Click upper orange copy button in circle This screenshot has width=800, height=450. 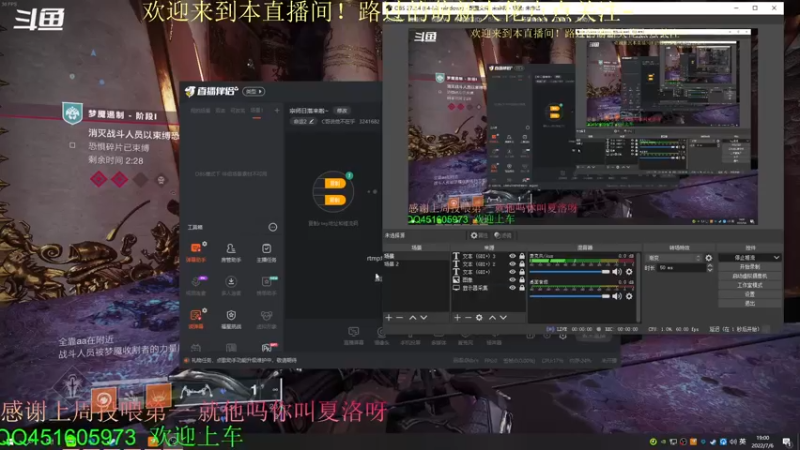(335, 184)
